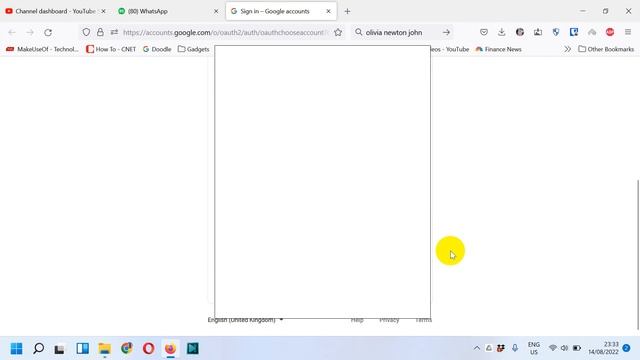Image resolution: width=640 pixels, height=360 pixels.
Task: Open the tracking protection shield icon
Action: coord(86,32)
